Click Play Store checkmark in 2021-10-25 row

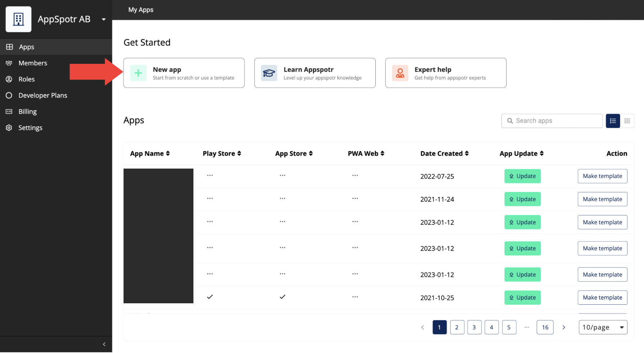pos(210,297)
